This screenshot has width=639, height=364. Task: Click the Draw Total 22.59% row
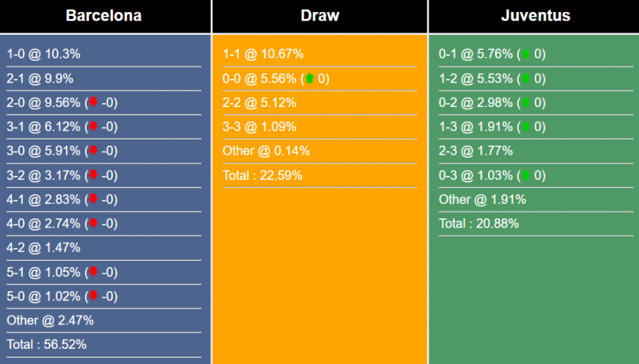pyautogui.click(x=263, y=175)
